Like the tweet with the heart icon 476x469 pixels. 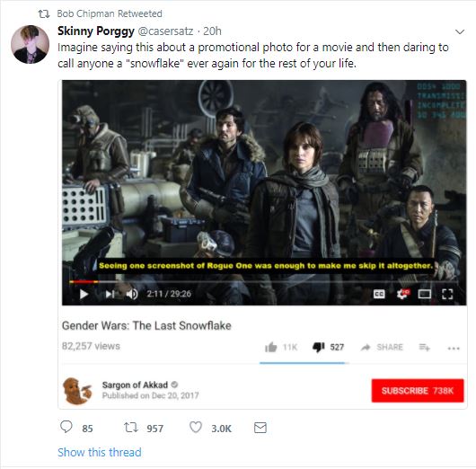[196, 427]
